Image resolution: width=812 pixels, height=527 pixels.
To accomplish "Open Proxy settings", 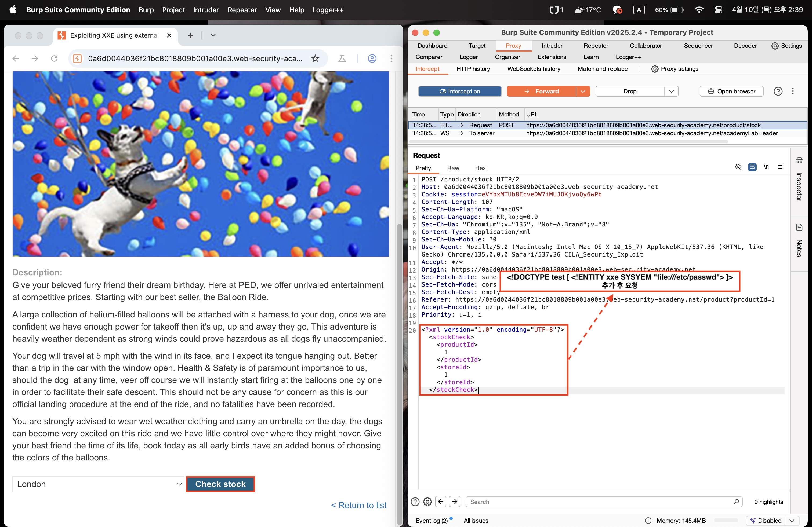I will [x=675, y=69].
